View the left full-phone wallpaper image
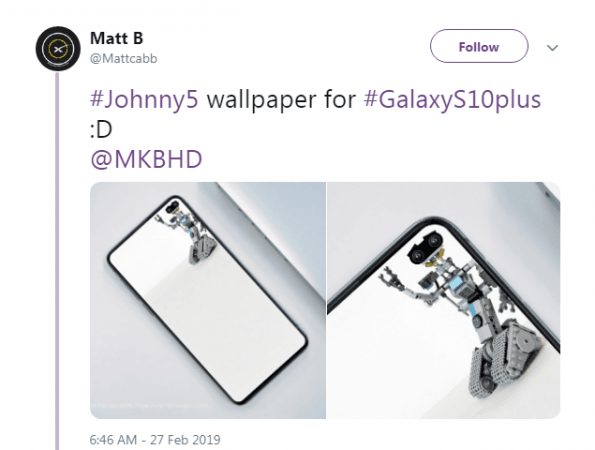This screenshot has width=595, height=450. point(208,300)
